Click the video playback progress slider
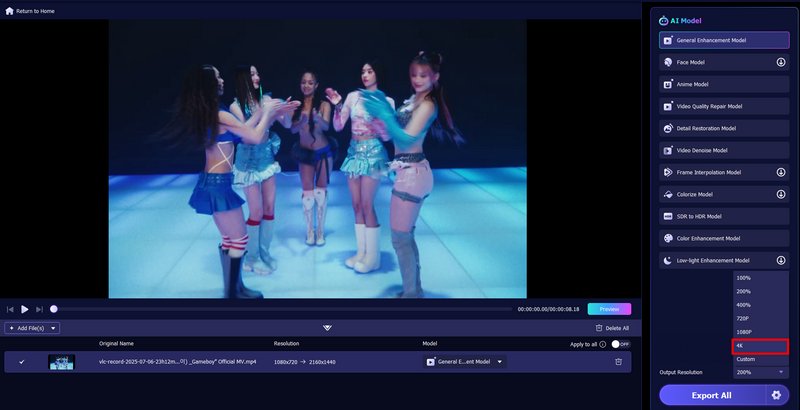Image resolution: width=800 pixels, height=410 pixels. tap(280, 309)
